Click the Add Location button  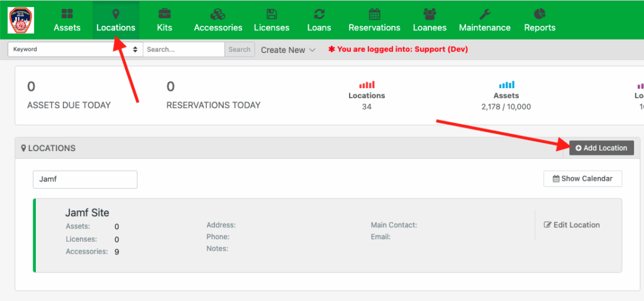pyautogui.click(x=601, y=148)
